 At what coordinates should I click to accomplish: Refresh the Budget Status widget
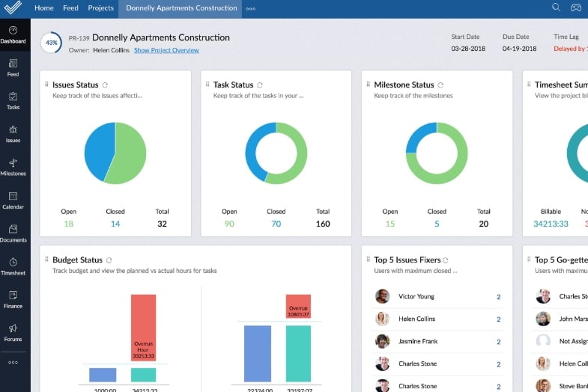pyautogui.click(x=109, y=260)
